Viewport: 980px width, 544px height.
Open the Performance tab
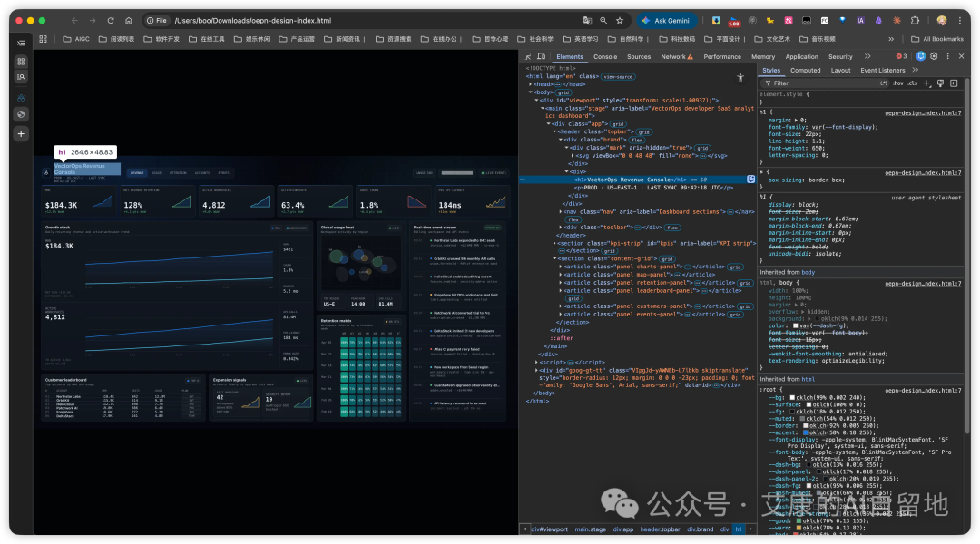pos(722,56)
